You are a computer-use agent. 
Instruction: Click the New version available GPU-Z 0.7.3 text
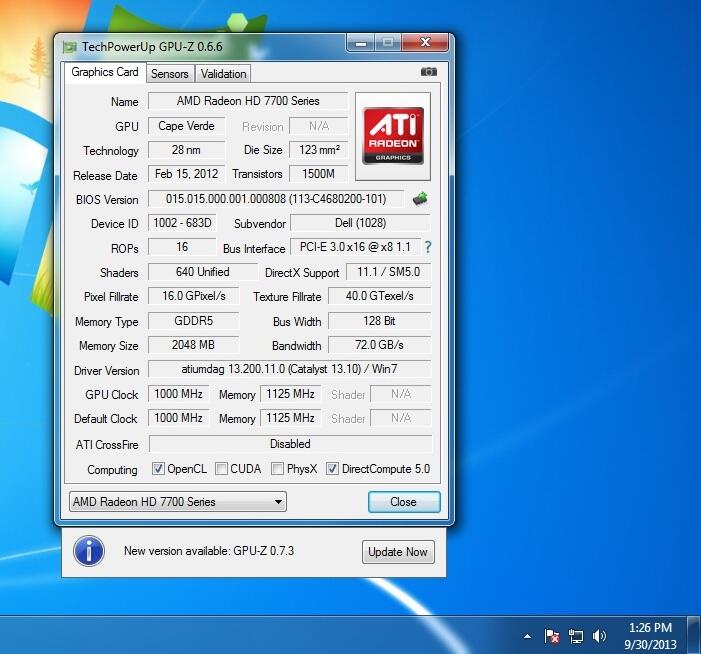(x=209, y=551)
